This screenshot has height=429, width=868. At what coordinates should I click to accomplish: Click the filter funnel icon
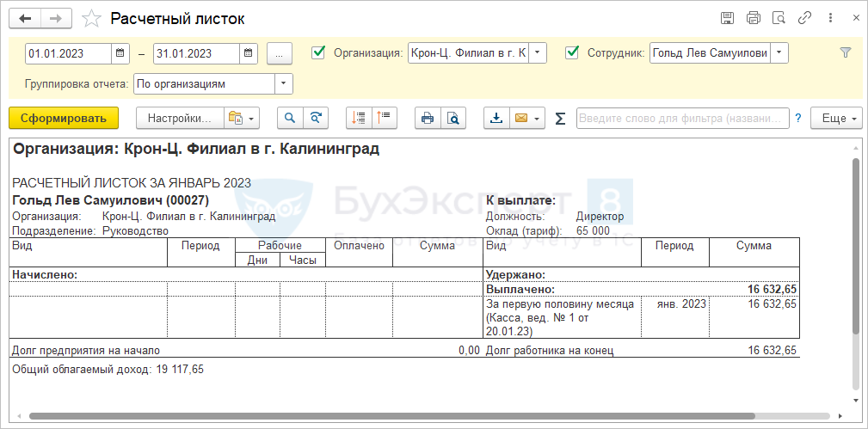845,53
